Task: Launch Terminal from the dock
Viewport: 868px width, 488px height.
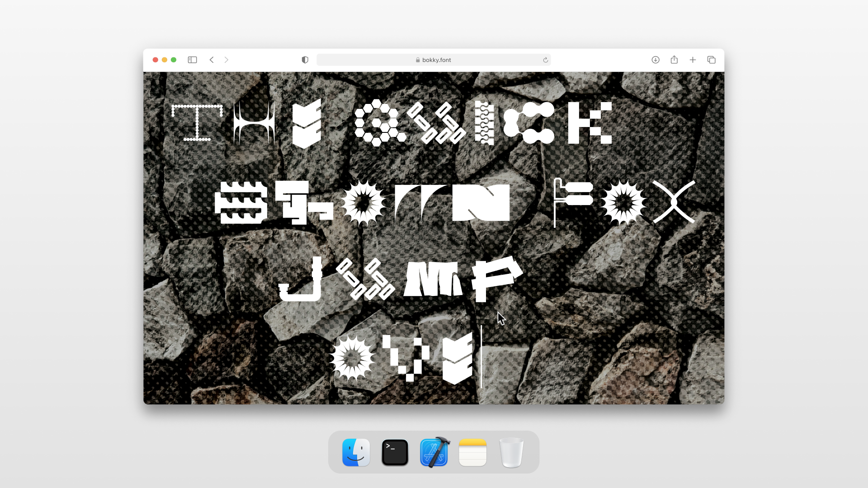Action: [395, 452]
